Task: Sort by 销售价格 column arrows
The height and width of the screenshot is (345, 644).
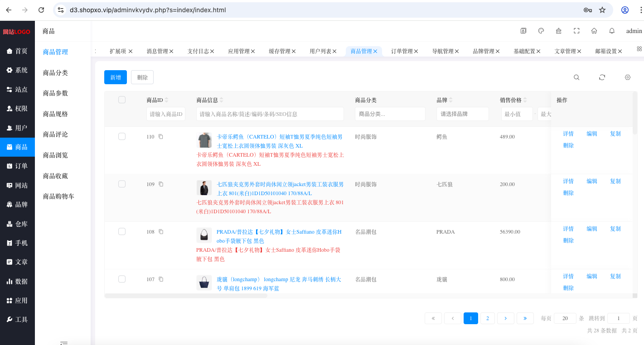Action: point(525,100)
